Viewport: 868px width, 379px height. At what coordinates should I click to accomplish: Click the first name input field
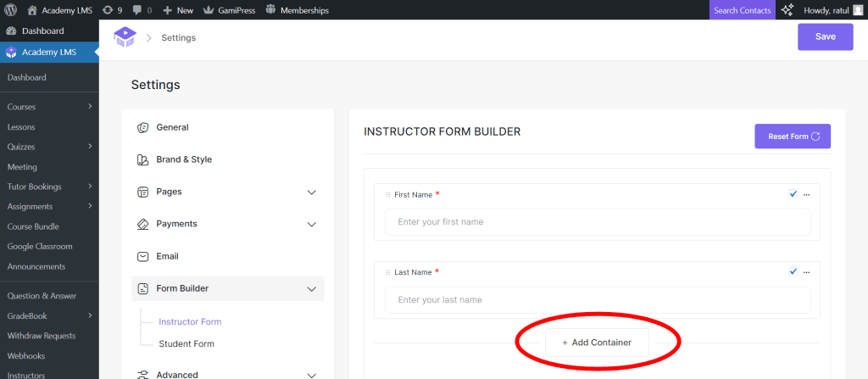pyautogui.click(x=598, y=222)
